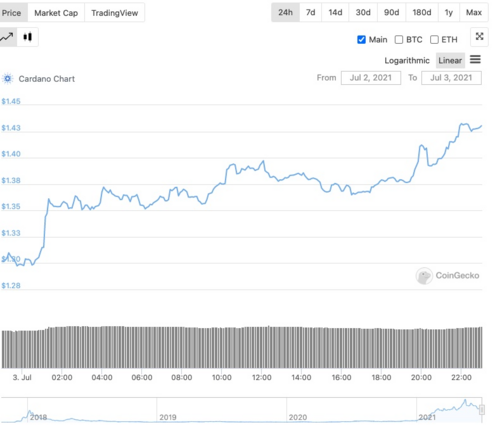
Task: Enable the BTC comparison checkbox
Action: pyautogui.click(x=399, y=40)
